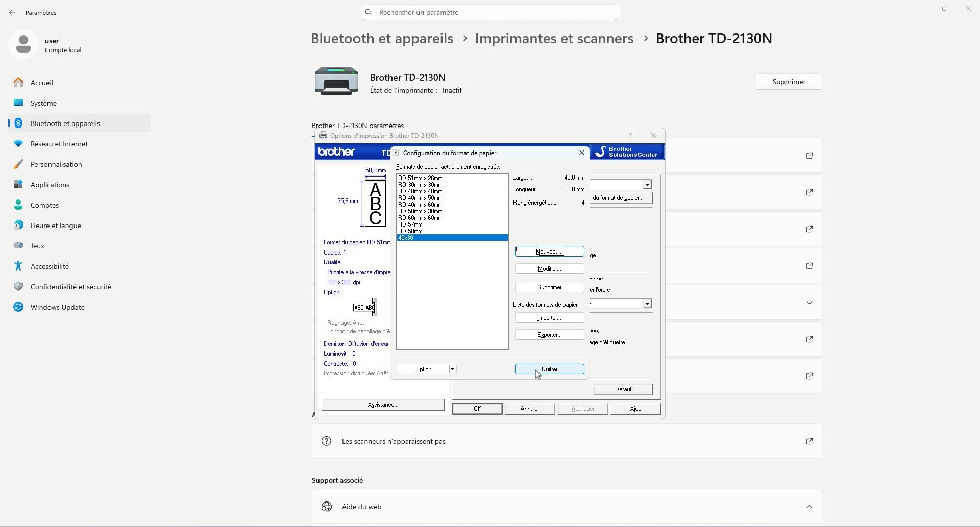Click the Personnalisation paintbrush icon

click(18, 164)
